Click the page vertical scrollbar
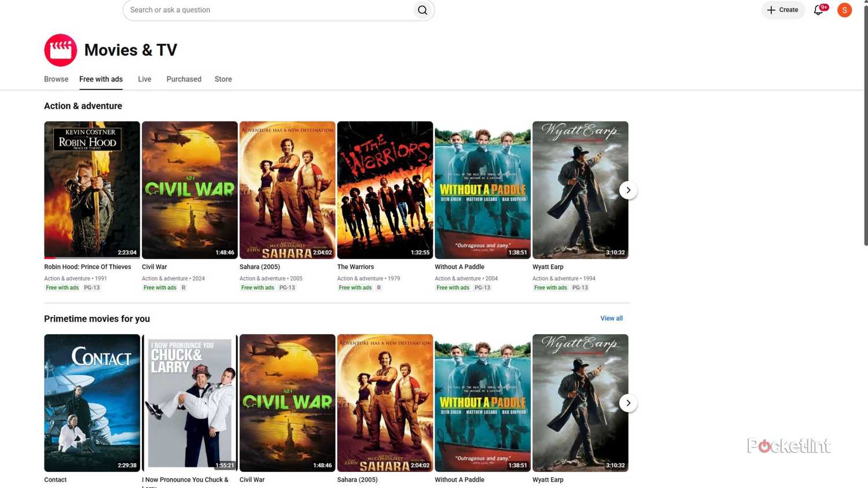 [x=865, y=124]
